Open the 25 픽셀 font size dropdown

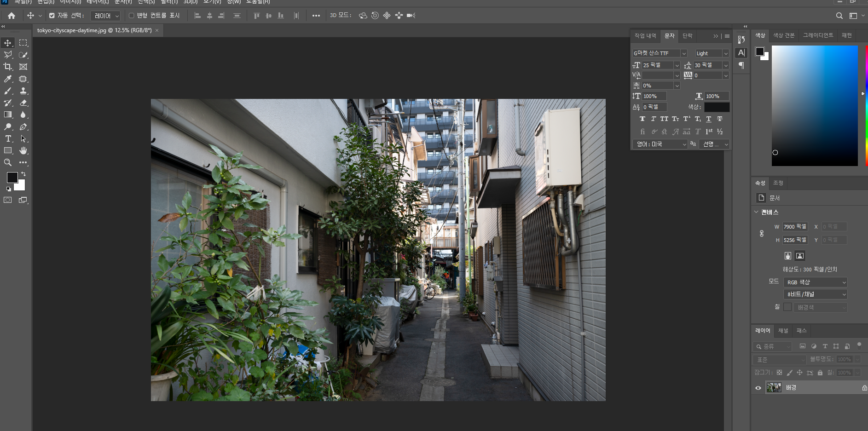(x=677, y=65)
